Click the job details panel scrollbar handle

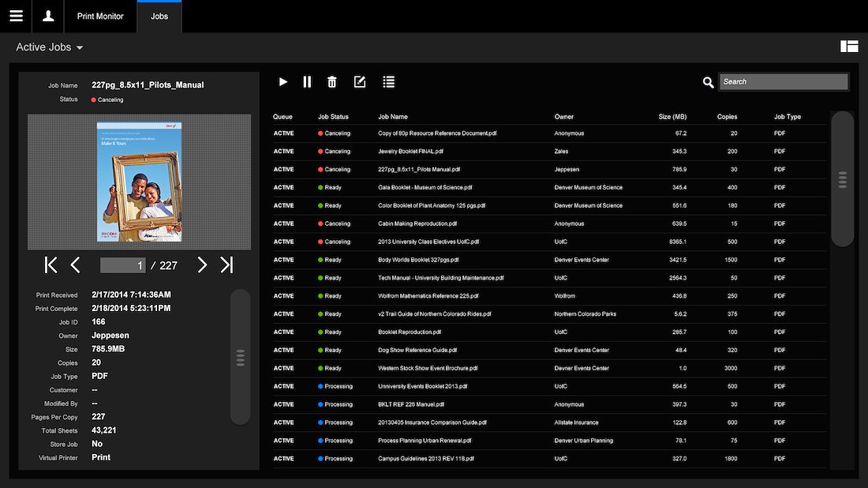coord(240,358)
